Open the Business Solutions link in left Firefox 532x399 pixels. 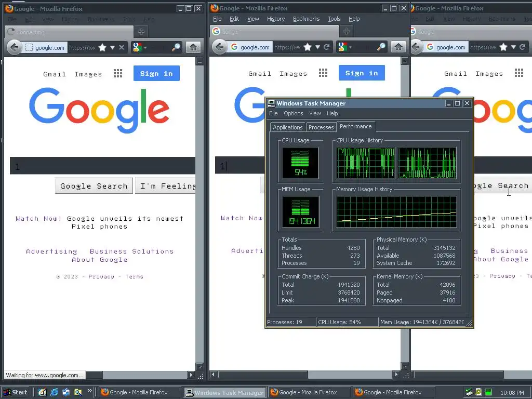coord(131,251)
